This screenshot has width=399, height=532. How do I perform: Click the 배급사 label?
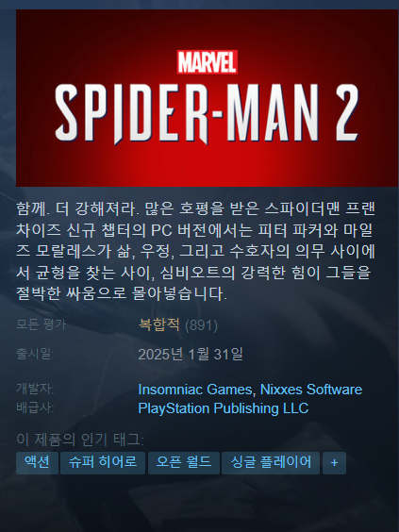click(35, 407)
